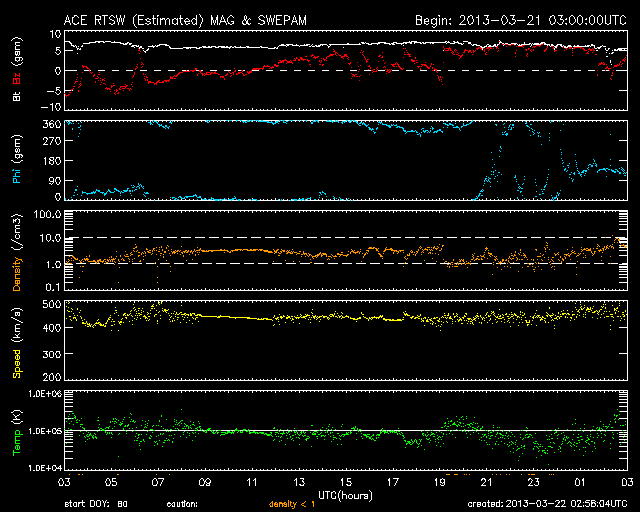Click the '05' hour label on the time axis

coord(111,482)
